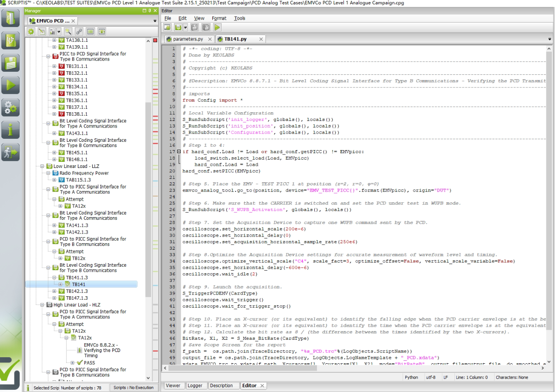Click the pencil edit icon in Manager toolbar
Screen dimensions: 555x392
[x=42, y=31]
